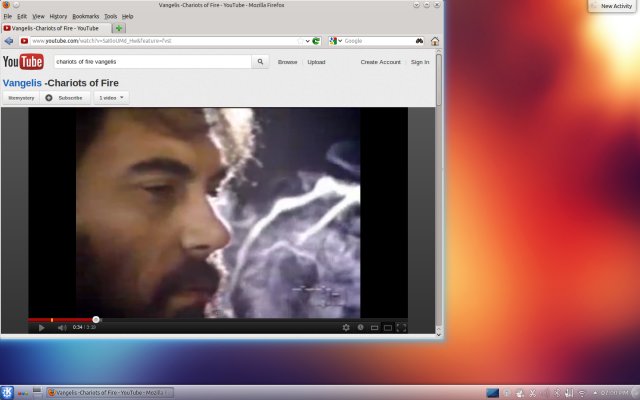Click the Sign In link

click(x=420, y=62)
